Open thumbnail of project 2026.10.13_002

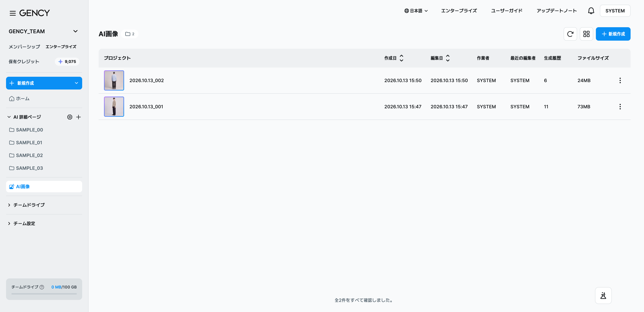114,80
